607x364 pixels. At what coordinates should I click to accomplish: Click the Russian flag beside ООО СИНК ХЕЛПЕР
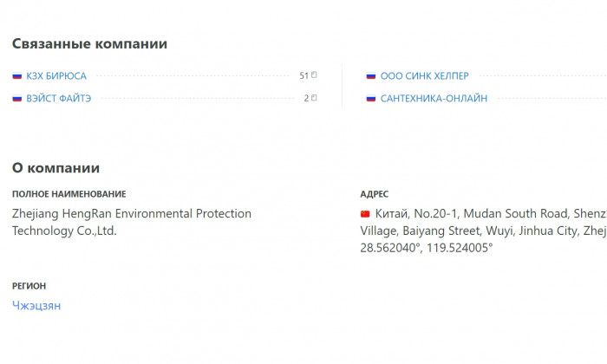371,75
